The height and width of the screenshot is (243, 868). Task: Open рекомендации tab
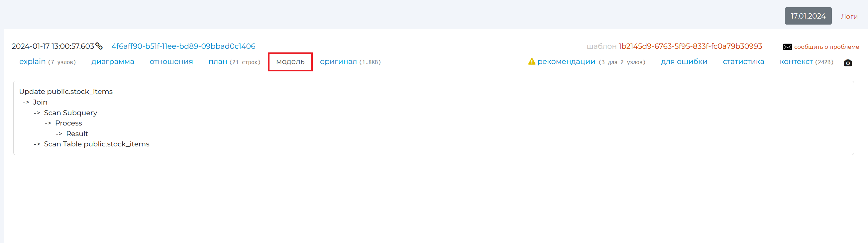566,62
